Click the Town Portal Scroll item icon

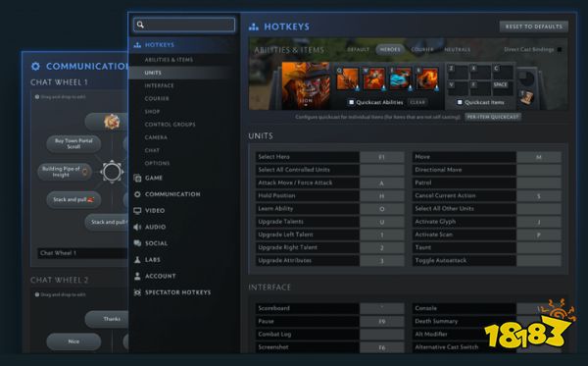526,97
